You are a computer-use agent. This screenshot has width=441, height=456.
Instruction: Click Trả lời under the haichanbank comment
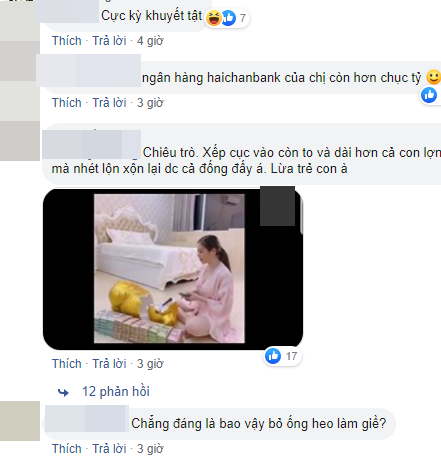(109, 103)
